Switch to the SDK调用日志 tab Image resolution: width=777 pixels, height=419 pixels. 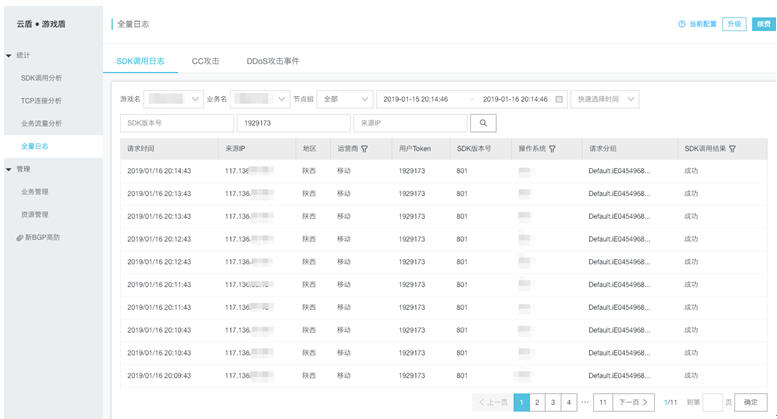pyautogui.click(x=140, y=61)
